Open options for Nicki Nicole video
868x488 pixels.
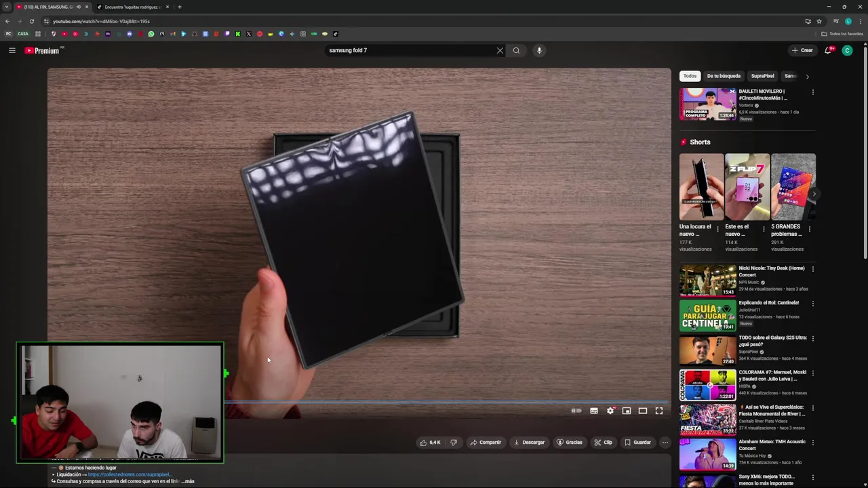pos(813,269)
